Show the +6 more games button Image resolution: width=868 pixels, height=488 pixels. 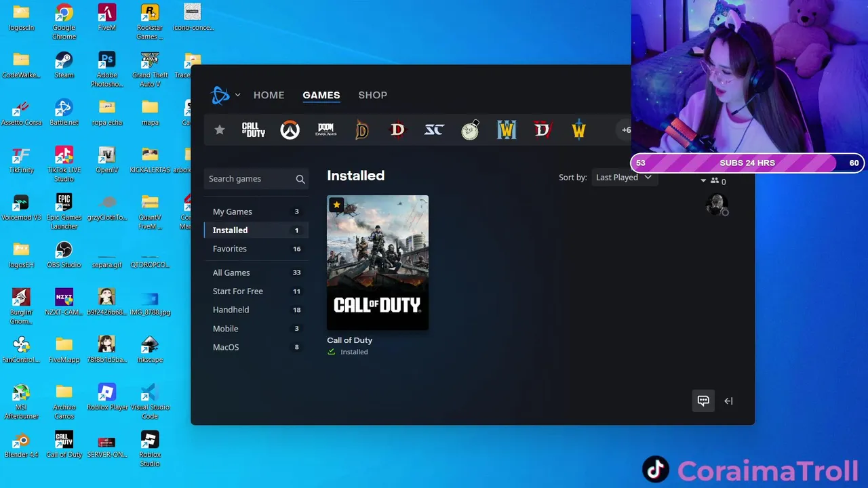pos(625,130)
